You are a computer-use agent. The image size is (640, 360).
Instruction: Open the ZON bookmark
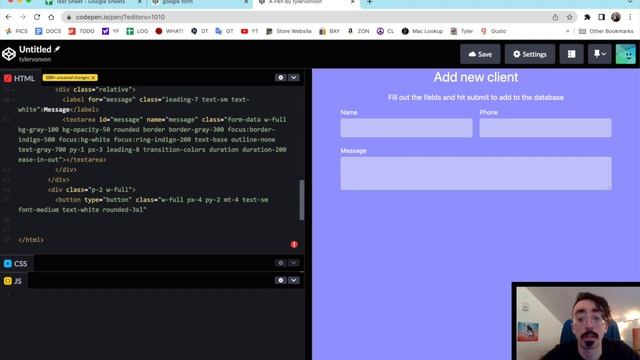click(358, 31)
